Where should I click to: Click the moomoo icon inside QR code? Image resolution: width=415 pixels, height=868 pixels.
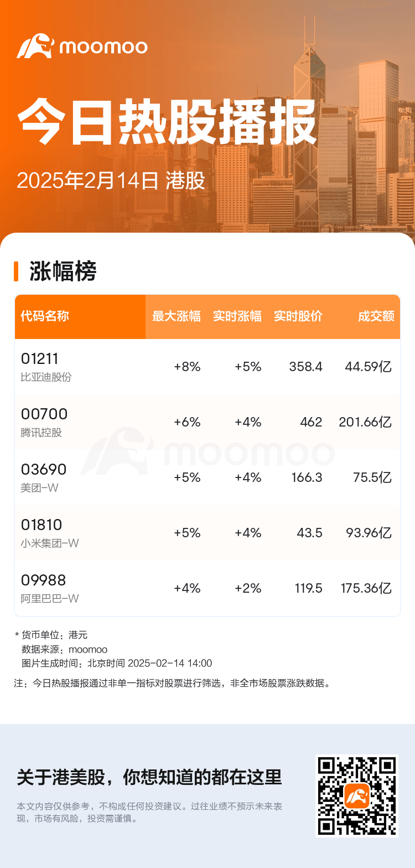pyautogui.click(x=357, y=796)
